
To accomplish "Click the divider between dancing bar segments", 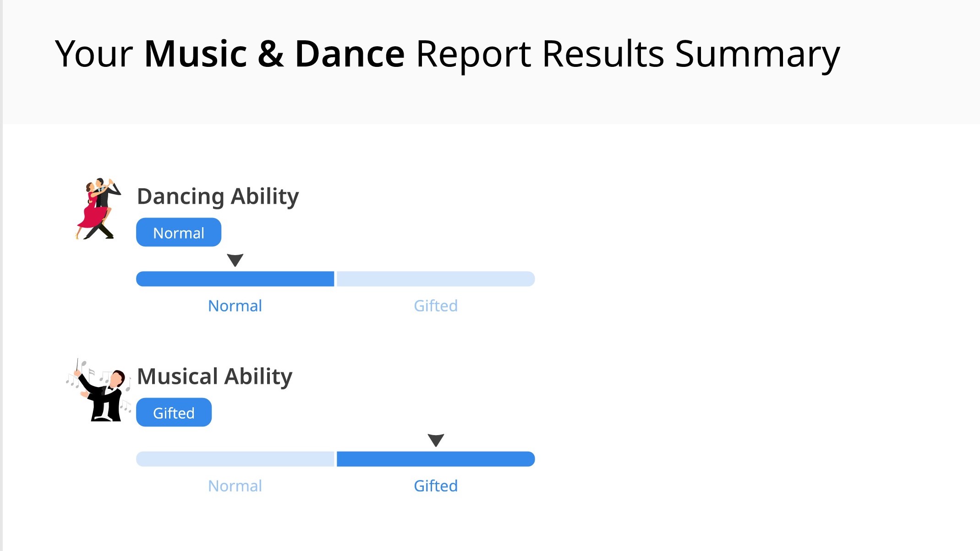I will click(x=335, y=279).
